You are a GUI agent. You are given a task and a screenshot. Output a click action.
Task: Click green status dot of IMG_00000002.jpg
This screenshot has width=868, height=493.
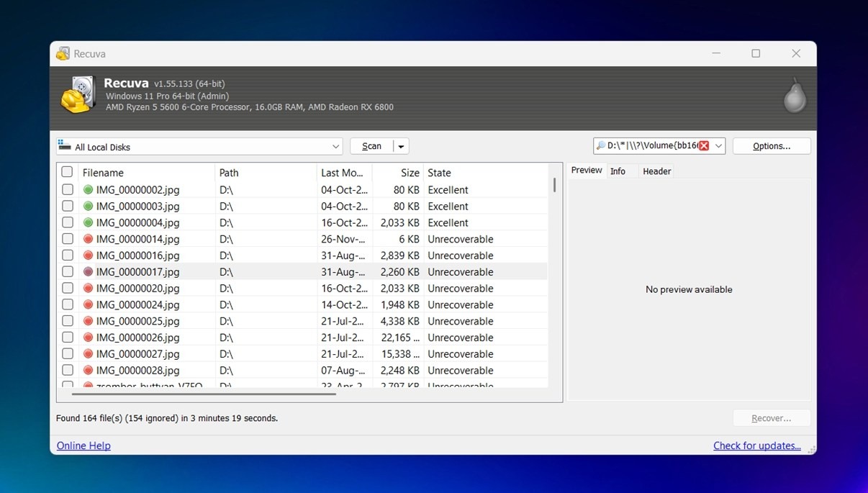tap(88, 190)
